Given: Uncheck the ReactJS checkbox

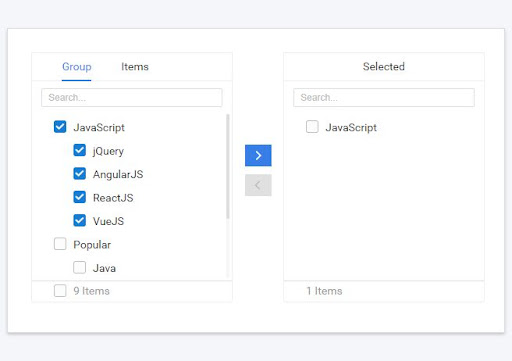Looking at the screenshot, I should tap(79, 197).
